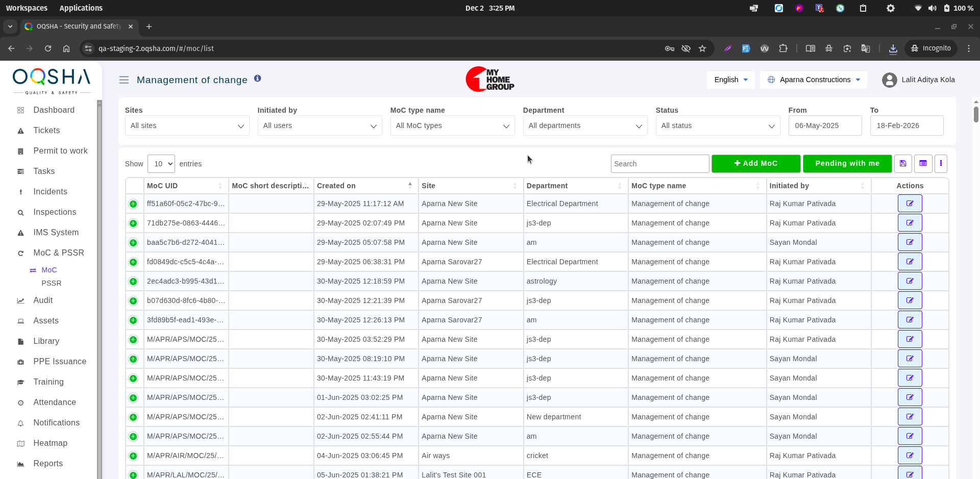Open the three-dot options menu above the table
This screenshot has width=980, height=479.
(x=941, y=164)
